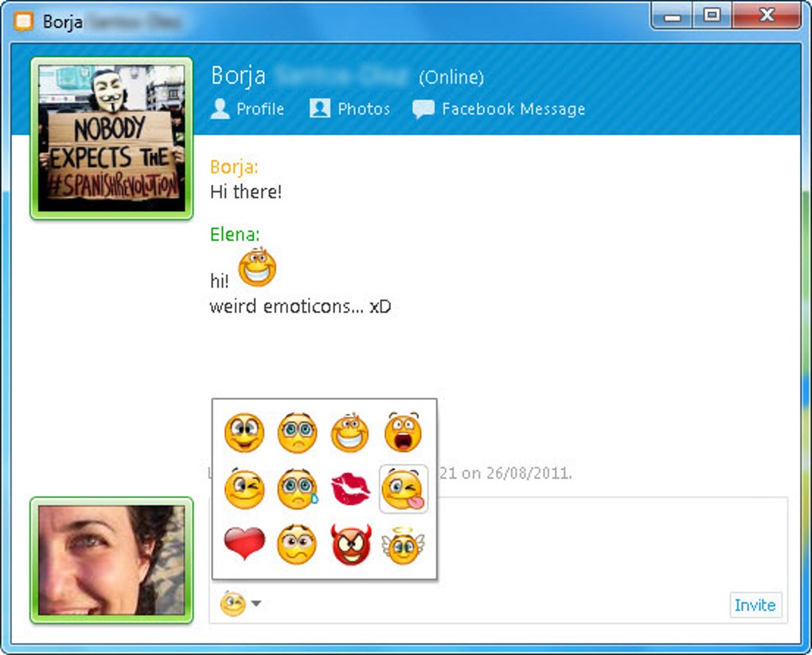Open emoticon picker dropdown arrow
Screen dimensions: 812x655
256,603
